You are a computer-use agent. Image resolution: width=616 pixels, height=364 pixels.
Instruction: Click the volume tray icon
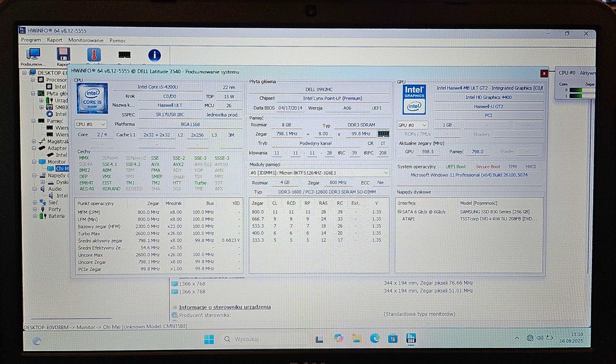[540, 338]
